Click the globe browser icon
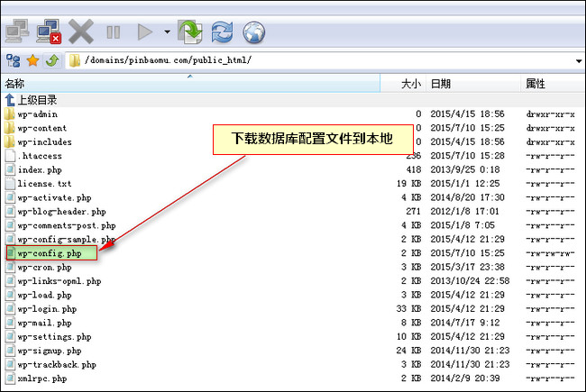586x392 pixels. [x=253, y=32]
